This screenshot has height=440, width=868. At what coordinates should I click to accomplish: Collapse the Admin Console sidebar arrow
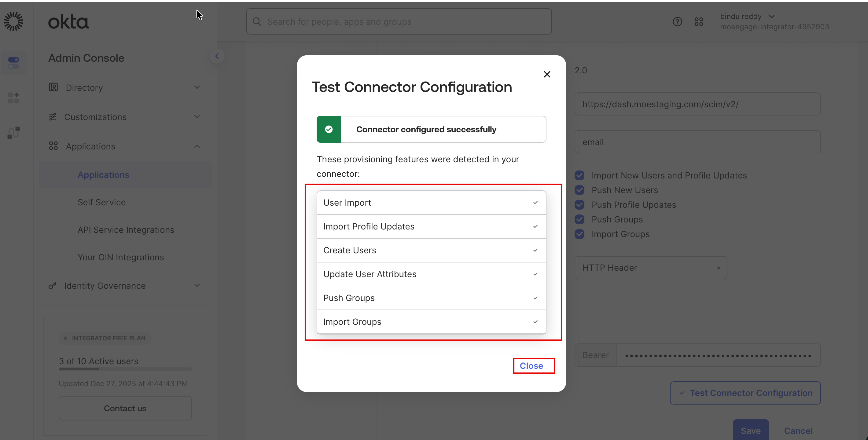(x=217, y=56)
